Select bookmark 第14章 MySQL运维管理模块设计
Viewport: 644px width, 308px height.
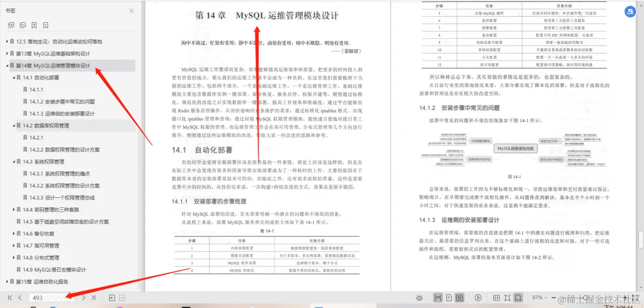(x=53, y=65)
